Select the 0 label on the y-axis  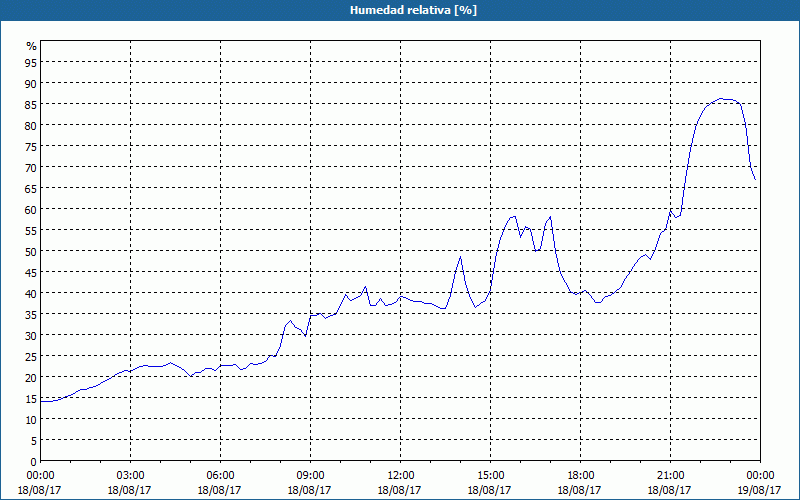tap(34, 462)
